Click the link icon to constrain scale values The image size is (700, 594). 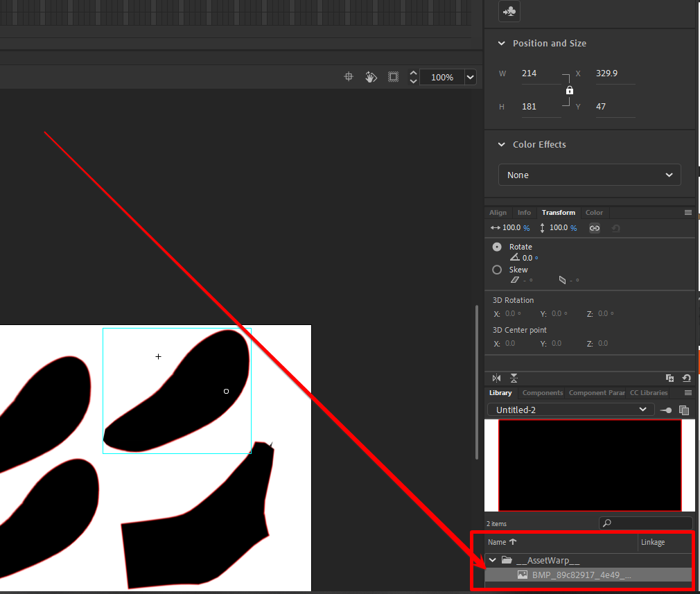[594, 227]
